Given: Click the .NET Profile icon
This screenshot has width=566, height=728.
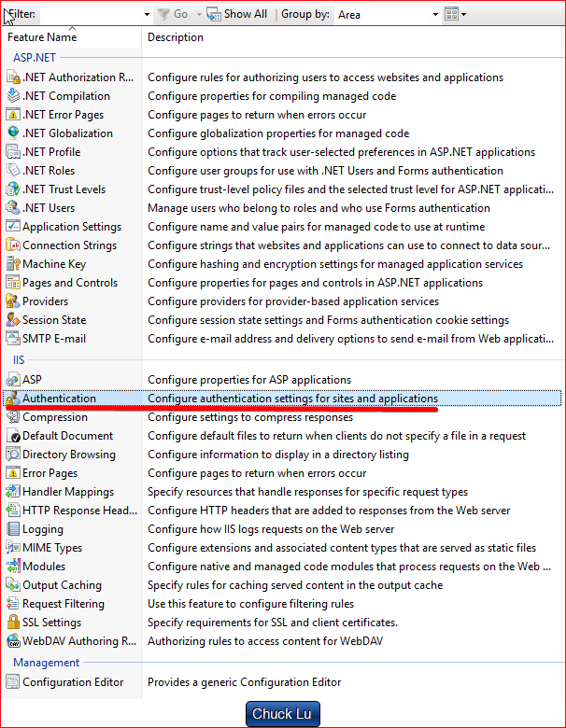Looking at the screenshot, I should (x=13, y=152).
